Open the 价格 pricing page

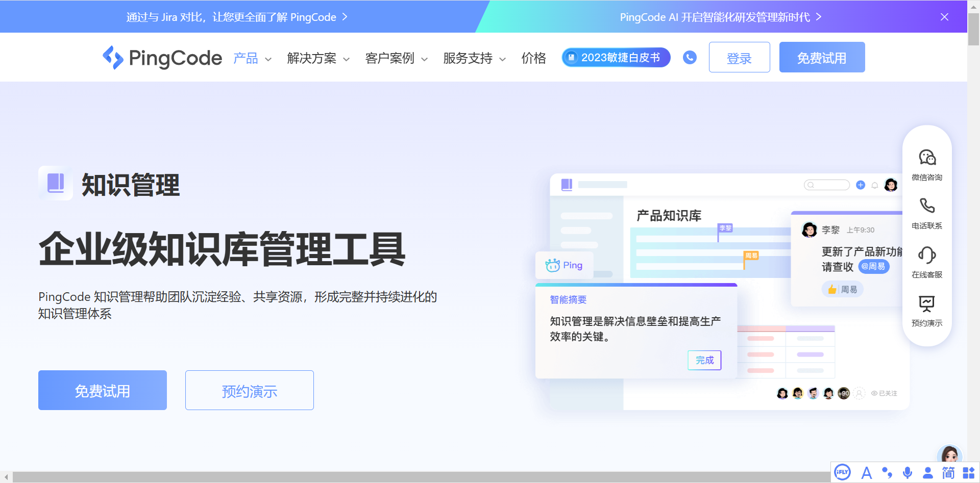[x=533, y=58]
